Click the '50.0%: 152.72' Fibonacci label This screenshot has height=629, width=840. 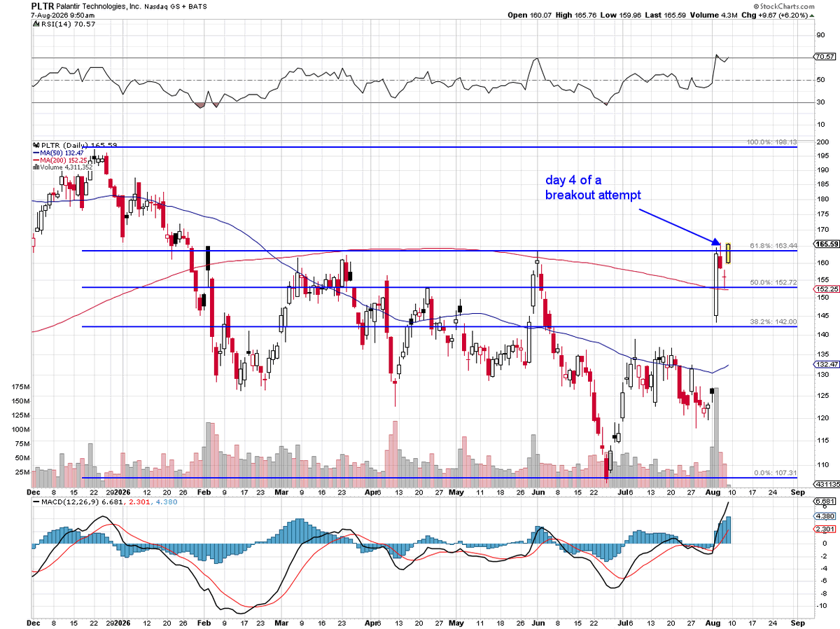click(x=773, y=282)
